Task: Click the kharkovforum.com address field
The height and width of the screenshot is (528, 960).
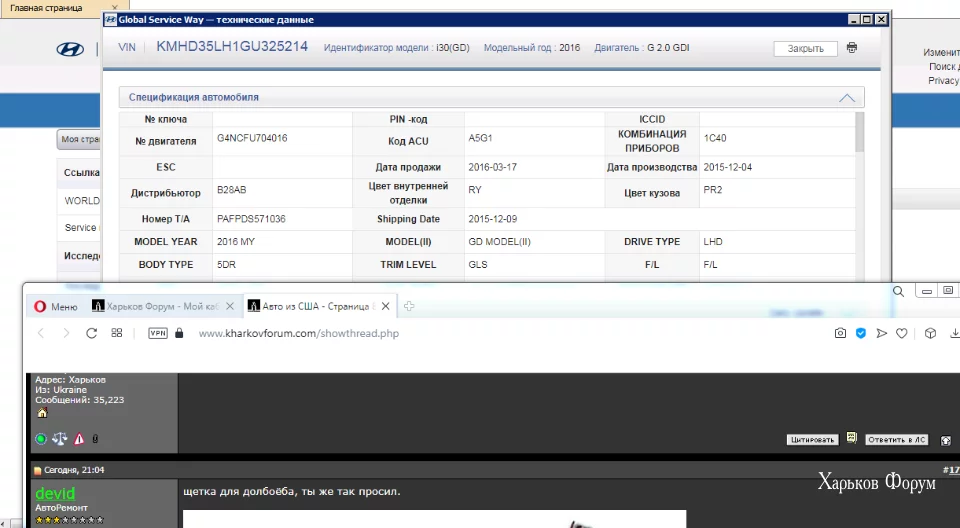Action: 298,334
